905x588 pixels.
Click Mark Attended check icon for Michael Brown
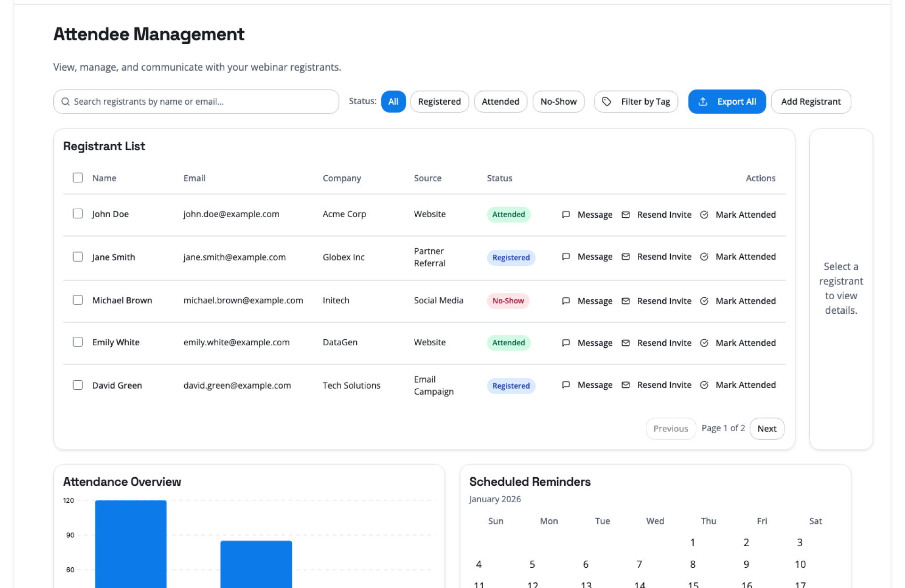[x=704, y=301]
